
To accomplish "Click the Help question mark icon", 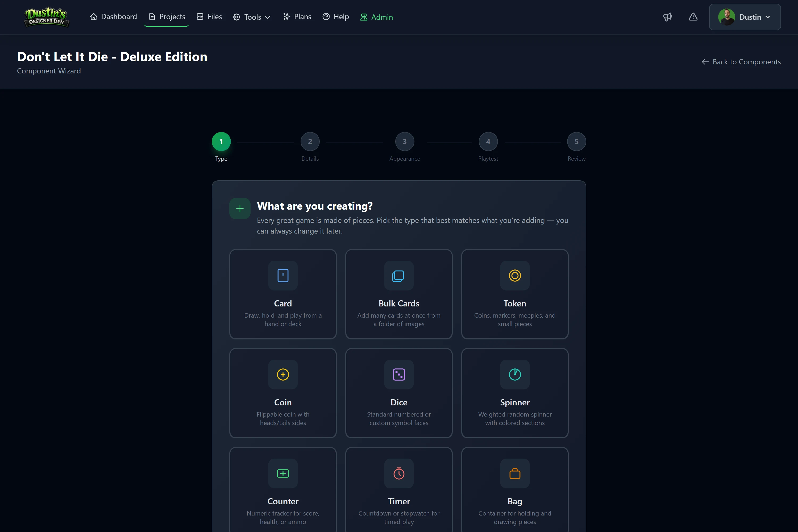I will (x=326, y=16).
